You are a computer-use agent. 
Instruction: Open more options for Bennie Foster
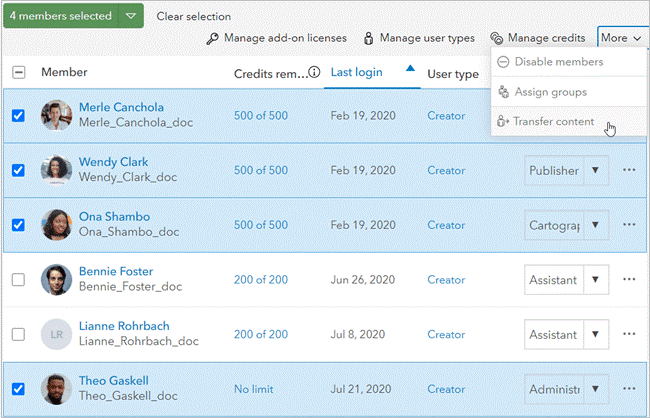[629, 279]
